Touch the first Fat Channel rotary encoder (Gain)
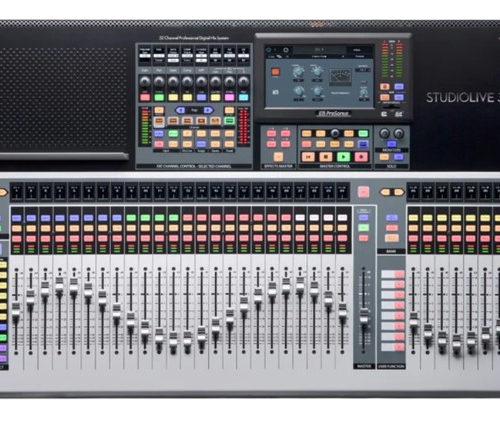Image resolution: width=500 pixels, height=421 pixels. click(145, 81)
